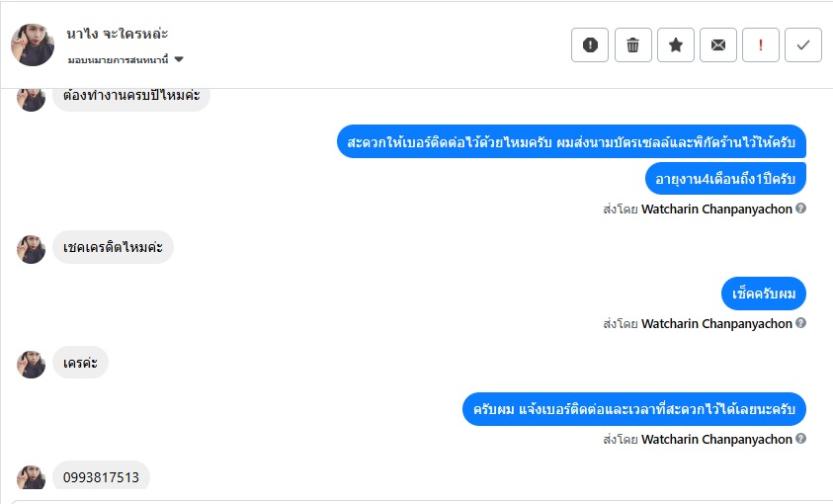Select the "เชคเครดิตไหมค่ะ" message bubble
This screenshot has height=504, width=833.
coord(113,248)
